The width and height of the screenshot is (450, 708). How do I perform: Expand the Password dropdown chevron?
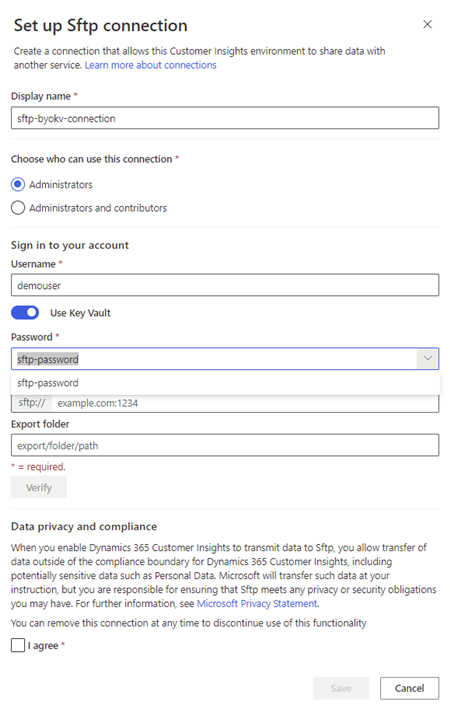point(427,359)
